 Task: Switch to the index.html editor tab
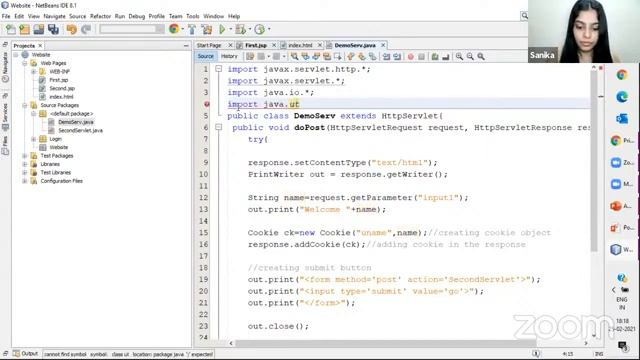[300, 45]
